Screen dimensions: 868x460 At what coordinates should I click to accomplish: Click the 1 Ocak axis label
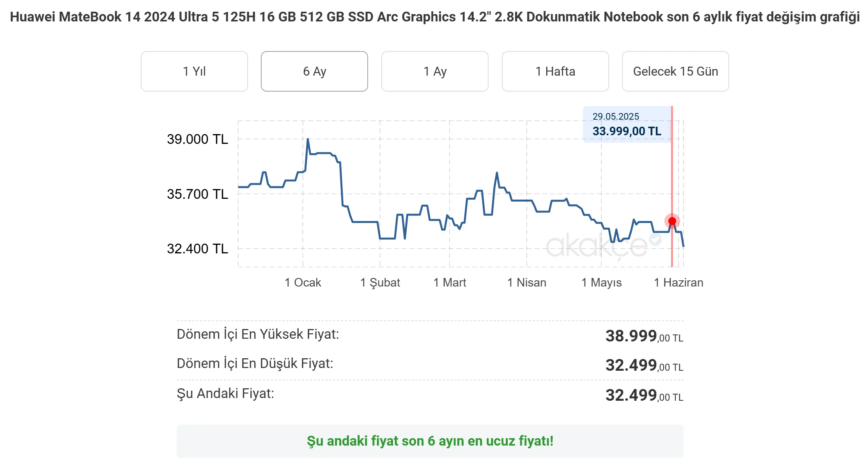click(x=303, y=283)
